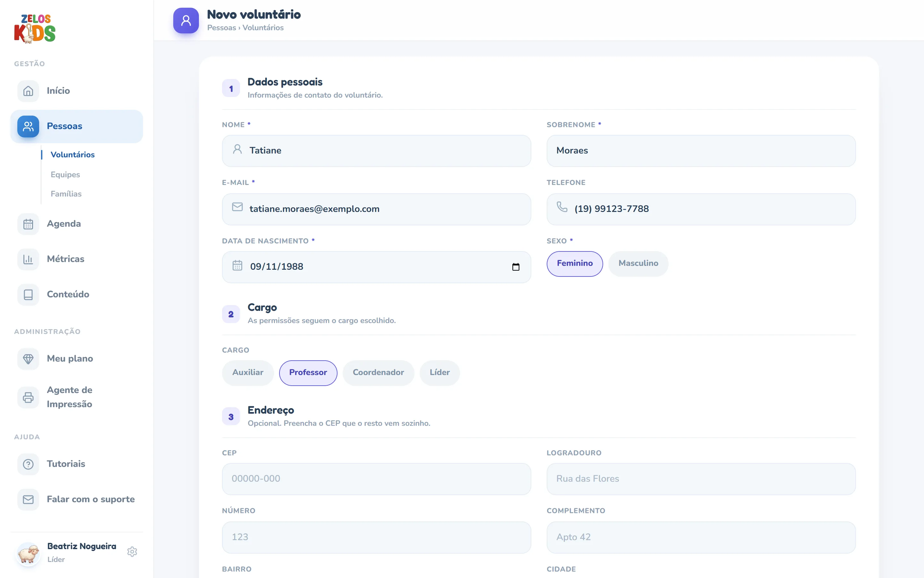Open the Meu plano diamond icon
Screen dimensions: 924x578
[28, 359]
